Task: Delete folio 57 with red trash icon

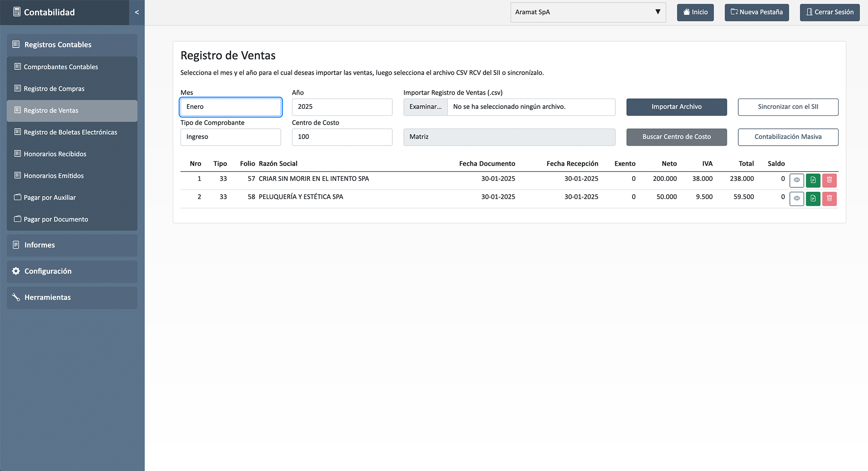Action: pos(829,180)
